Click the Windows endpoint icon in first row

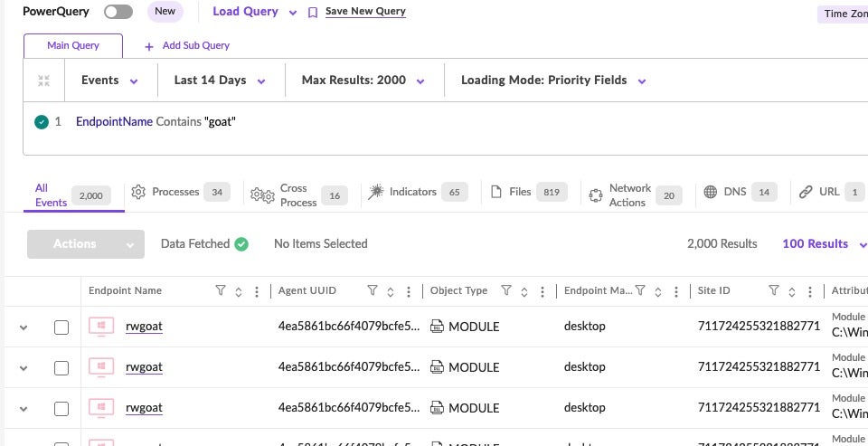pos(101,327)
